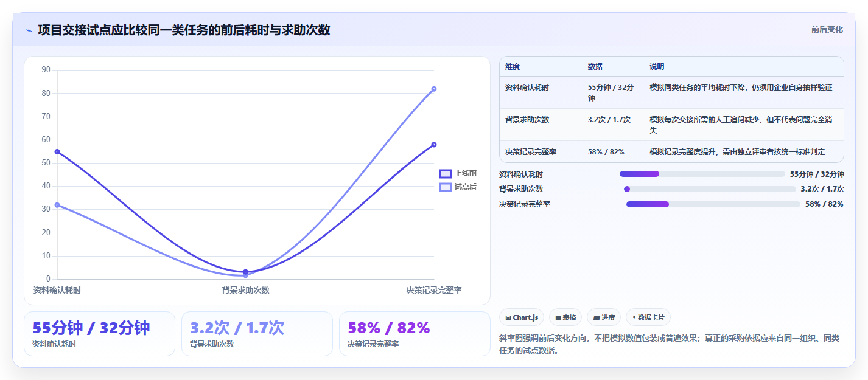Click the 试点后 legend color box
Viewport: 868px width, 380px height.
tap(446, 187)
